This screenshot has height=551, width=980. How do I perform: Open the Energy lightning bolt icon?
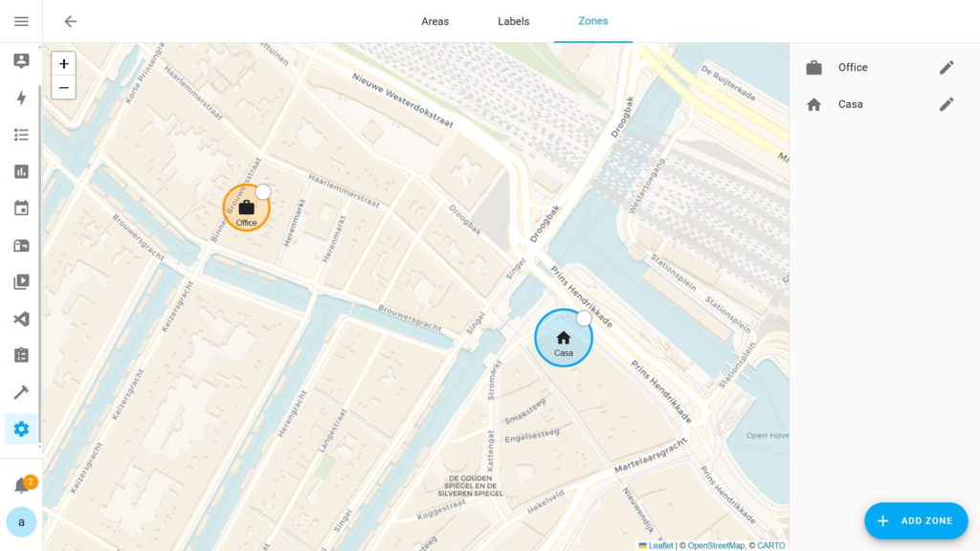tap(21, 98)
